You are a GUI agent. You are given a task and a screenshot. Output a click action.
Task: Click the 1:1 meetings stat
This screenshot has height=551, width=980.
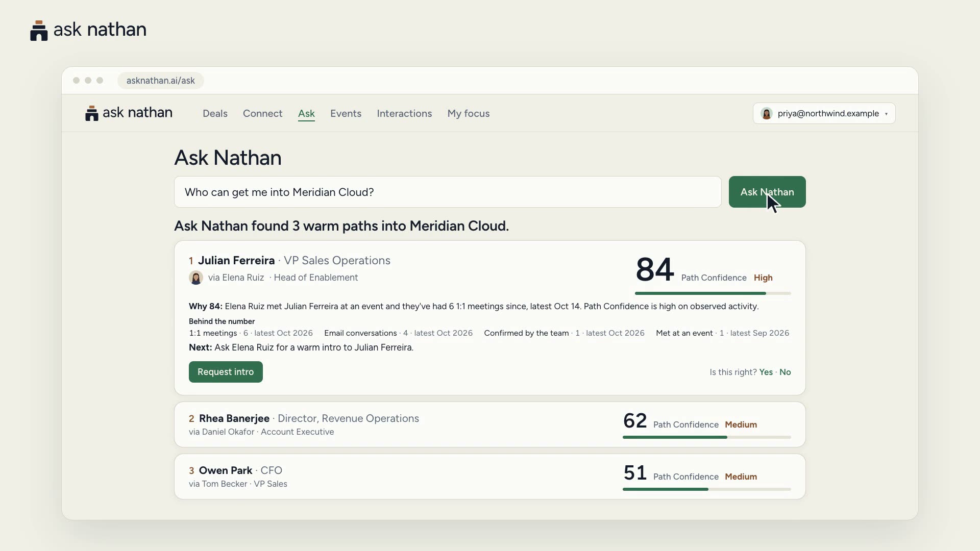tap(251, 333)
